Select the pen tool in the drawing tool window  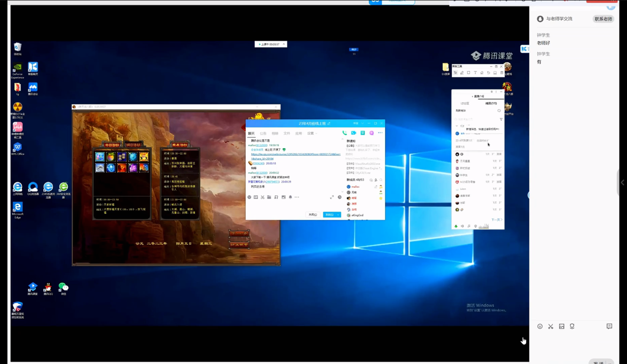[462, 72]
